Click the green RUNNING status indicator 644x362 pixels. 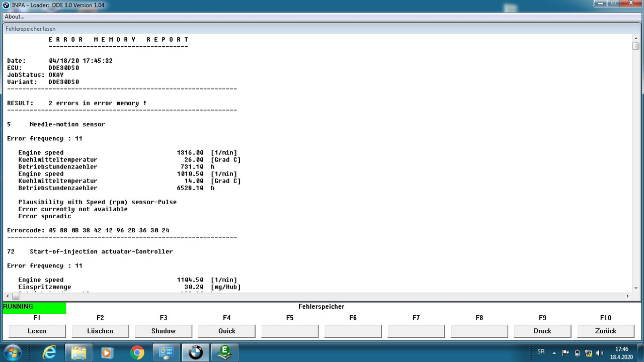tap(34, 308)
